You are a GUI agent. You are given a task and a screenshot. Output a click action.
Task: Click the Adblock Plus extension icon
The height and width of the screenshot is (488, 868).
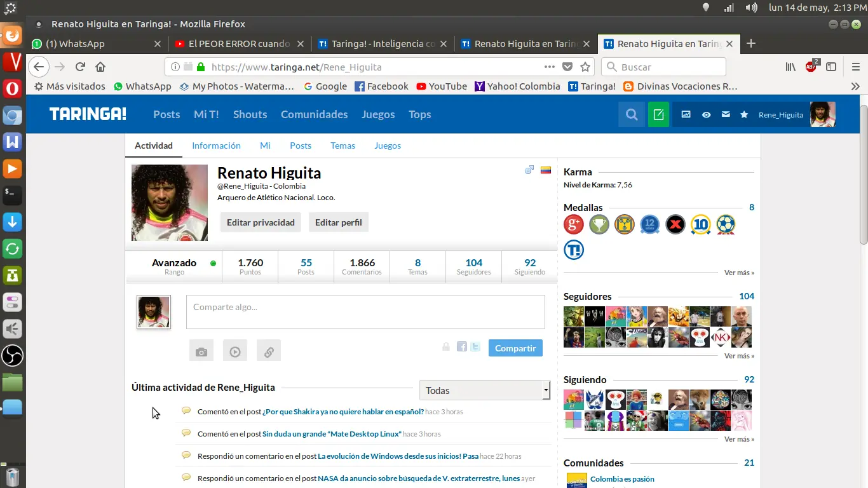coord(811,66)
